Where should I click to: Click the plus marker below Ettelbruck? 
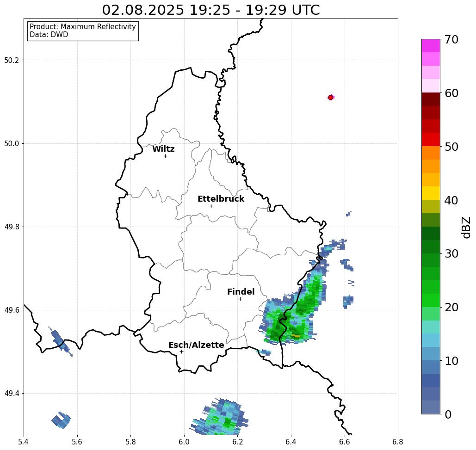[211, 206]
